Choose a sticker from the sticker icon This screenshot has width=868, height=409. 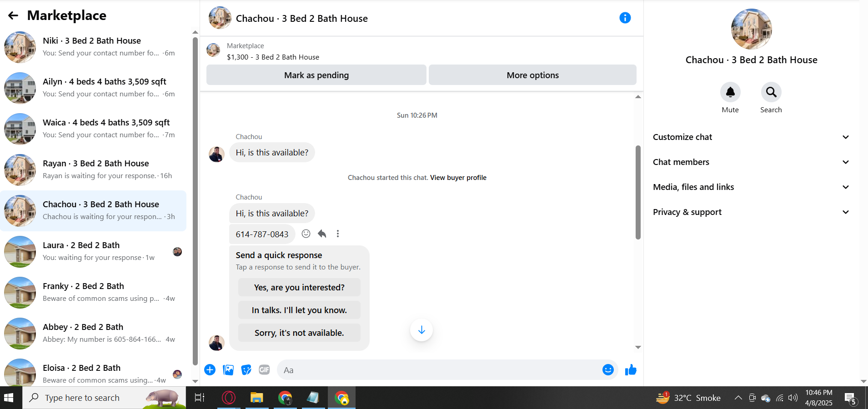click(246, 370)
